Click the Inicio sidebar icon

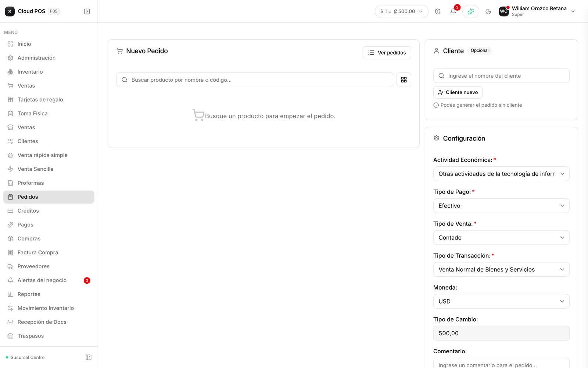click(10, 44)
